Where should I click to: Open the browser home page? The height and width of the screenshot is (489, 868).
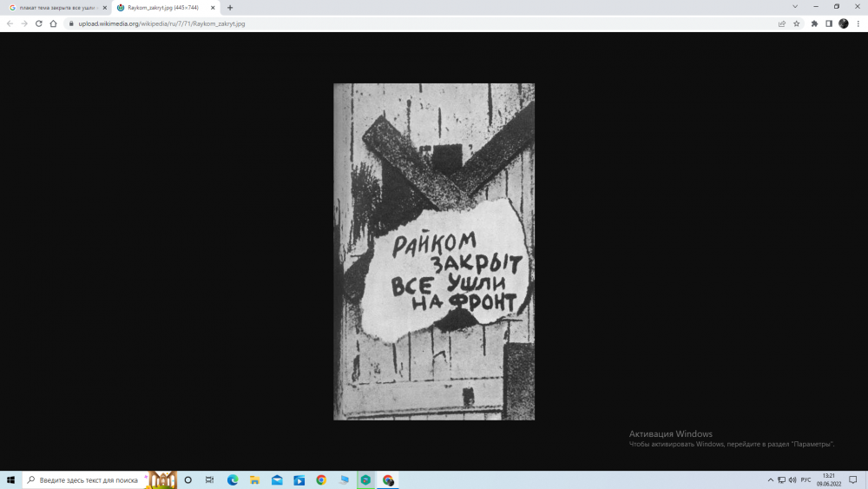(x=53, y=23)
